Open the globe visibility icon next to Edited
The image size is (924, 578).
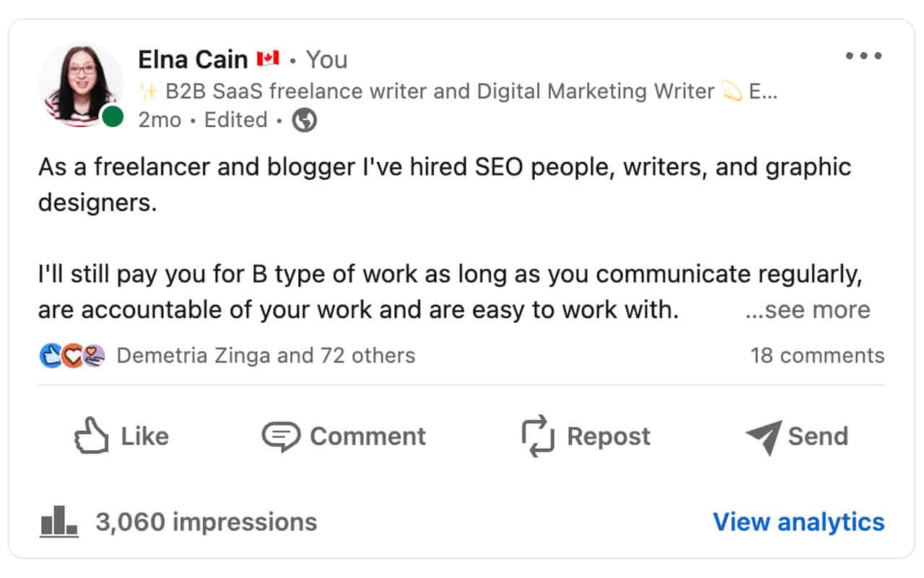point(303,120)
